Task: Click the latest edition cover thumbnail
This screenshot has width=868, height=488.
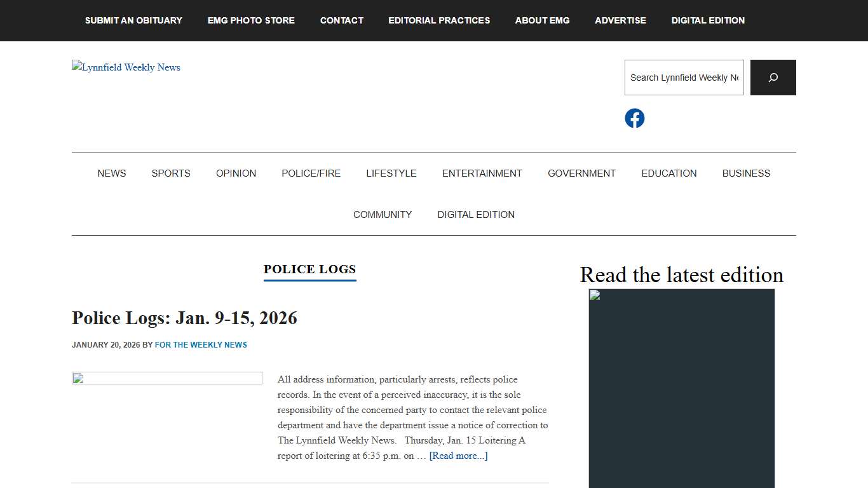Action: 681,388
